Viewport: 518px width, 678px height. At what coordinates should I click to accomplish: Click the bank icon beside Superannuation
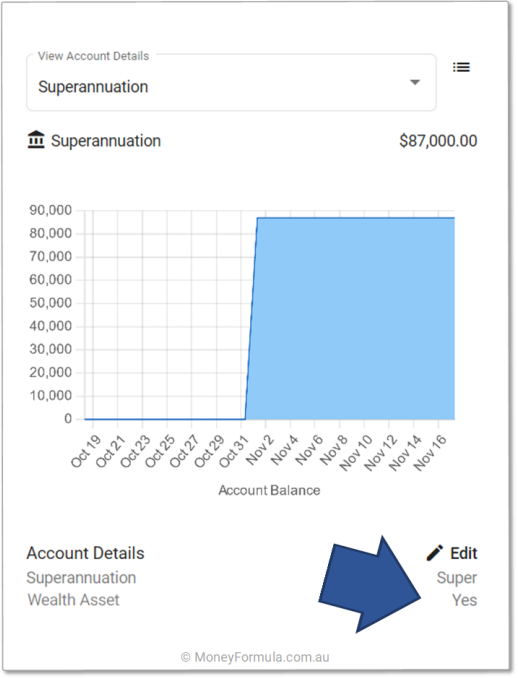coord(36,140)
